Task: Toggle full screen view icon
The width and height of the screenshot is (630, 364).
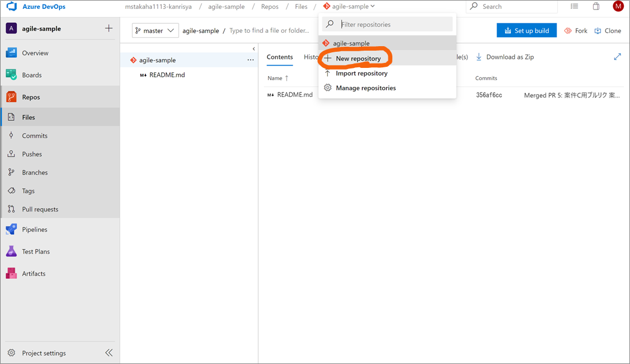Action: 617,57
